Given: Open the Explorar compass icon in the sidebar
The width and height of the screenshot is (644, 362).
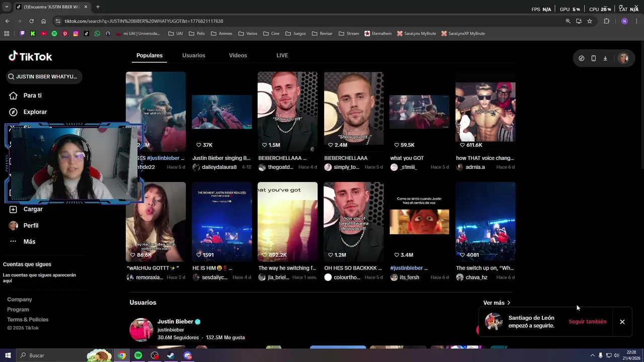Looking at the screenshot, I should [x=14, y=112].
